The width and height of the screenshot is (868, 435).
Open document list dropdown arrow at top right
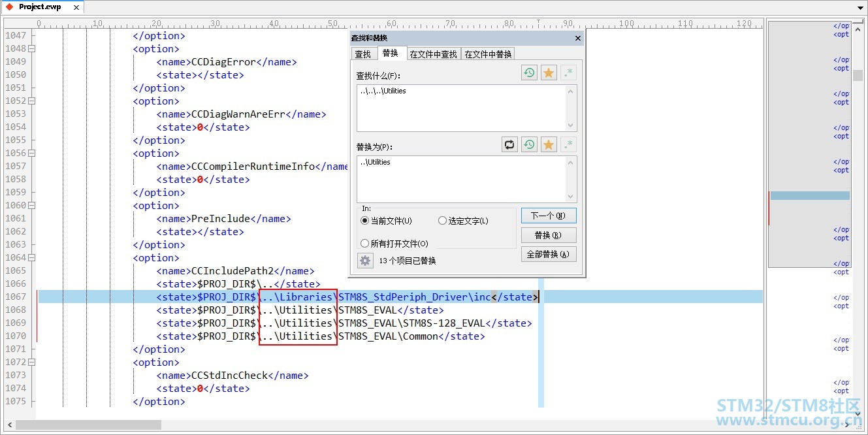pyautogui.click(x=860, y=8)
